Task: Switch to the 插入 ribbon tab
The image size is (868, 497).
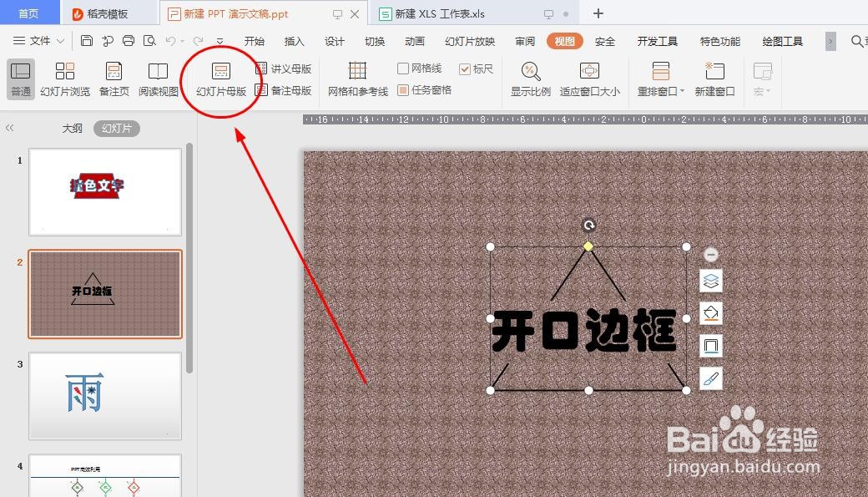Action: click(x=293, y=40)
